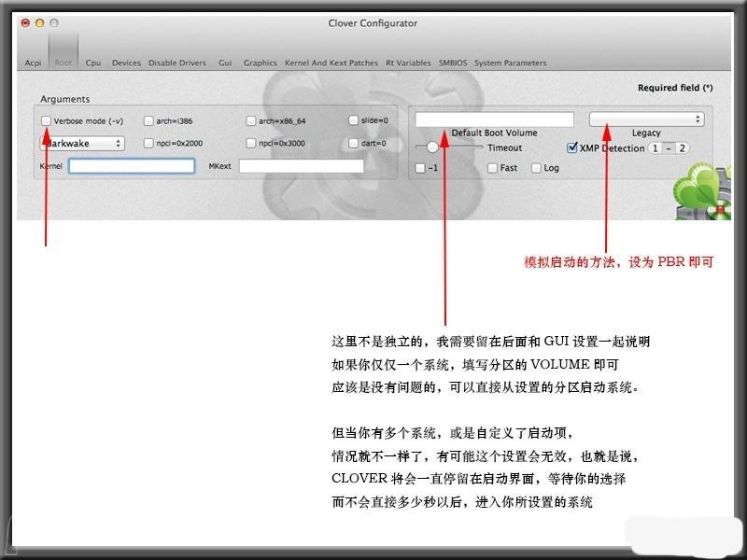Enable the npci=0x2000 argument
Image resolution: width=747 pixels, height=560 pixels.
click(148, 144)
